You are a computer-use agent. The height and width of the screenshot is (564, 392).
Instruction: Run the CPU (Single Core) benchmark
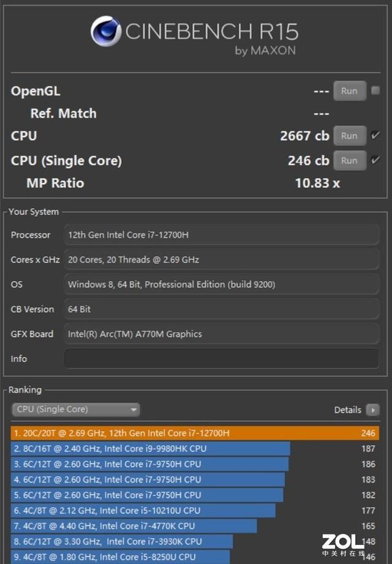(349, 160)
